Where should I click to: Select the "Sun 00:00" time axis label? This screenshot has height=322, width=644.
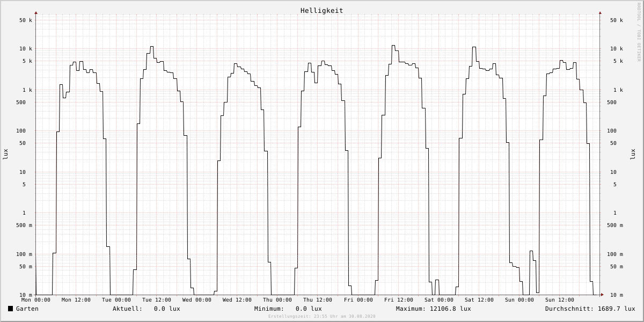tap(519, 300)
